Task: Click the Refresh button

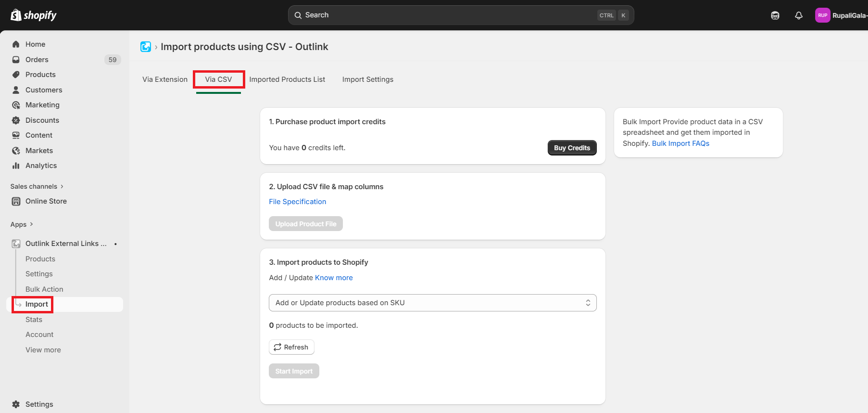Action: 291,347
